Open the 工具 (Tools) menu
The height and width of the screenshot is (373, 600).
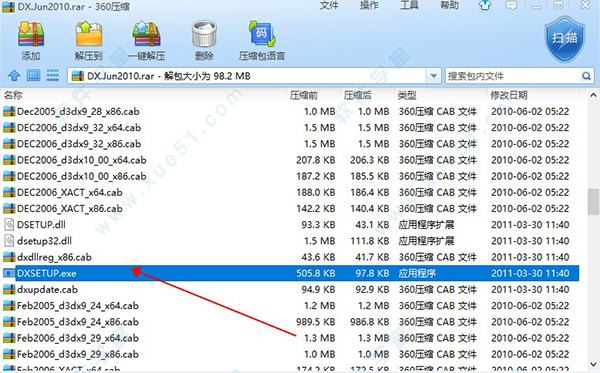click(409, 5)
